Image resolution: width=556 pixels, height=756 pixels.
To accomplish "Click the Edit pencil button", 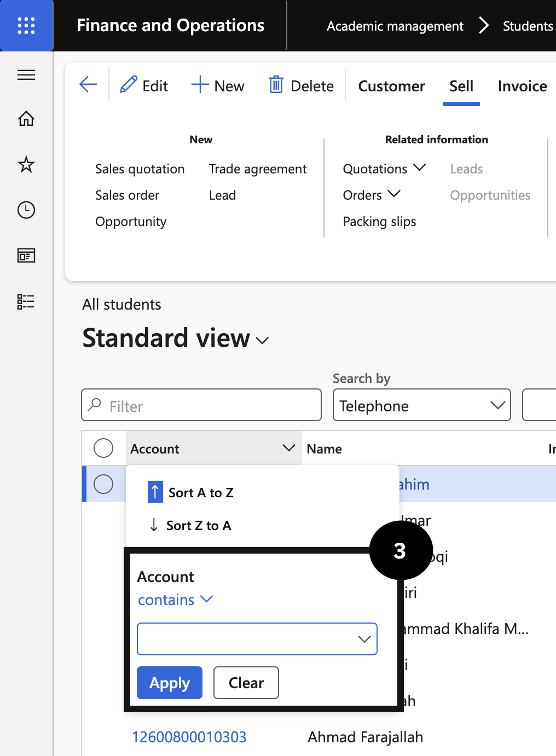I will pyautogui.click(x=144, y=85).
